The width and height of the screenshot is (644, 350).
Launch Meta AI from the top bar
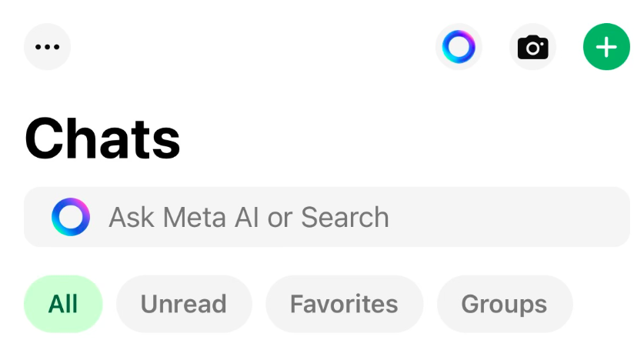point(459,47)
